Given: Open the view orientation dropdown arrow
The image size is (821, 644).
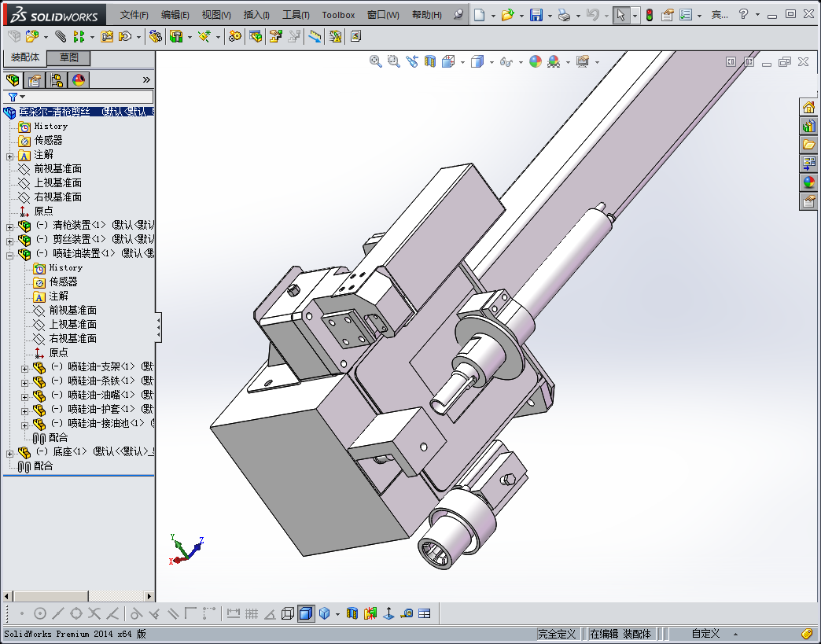Looking at the screenshot, I should (x=462, y=62).
